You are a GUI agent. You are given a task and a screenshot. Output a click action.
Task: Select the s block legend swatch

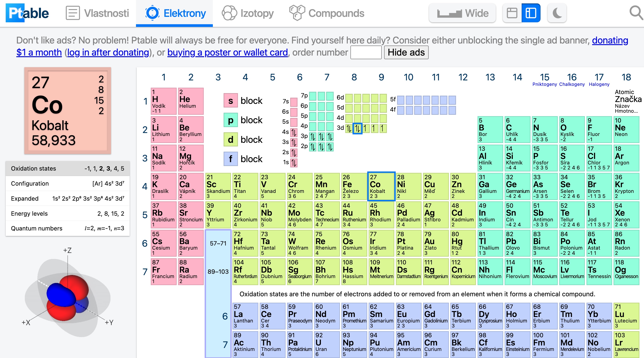click(230, 101)
